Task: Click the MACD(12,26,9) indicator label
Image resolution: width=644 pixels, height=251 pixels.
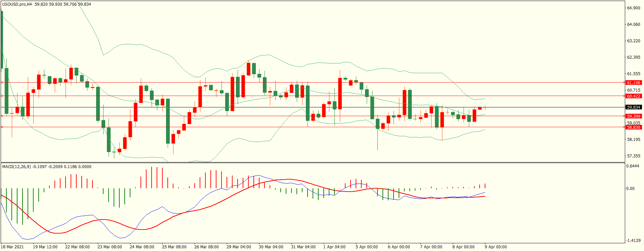Action: [x=16, y=167]
